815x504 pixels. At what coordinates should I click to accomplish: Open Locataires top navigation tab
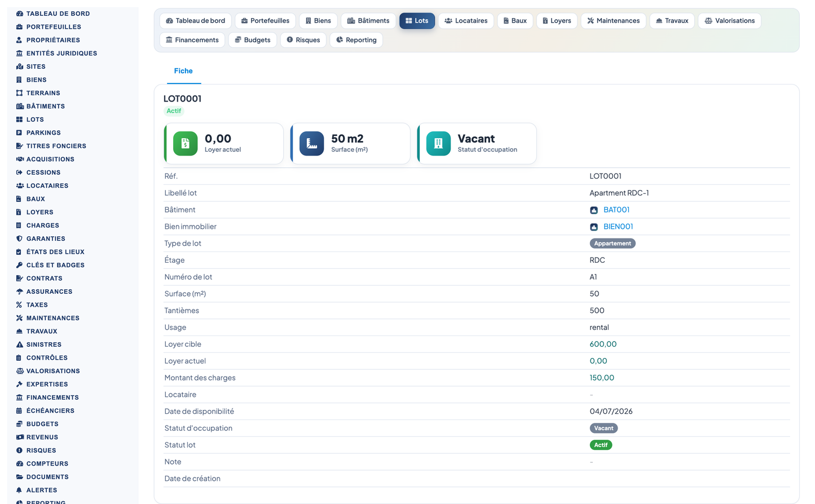pos(466,21)
